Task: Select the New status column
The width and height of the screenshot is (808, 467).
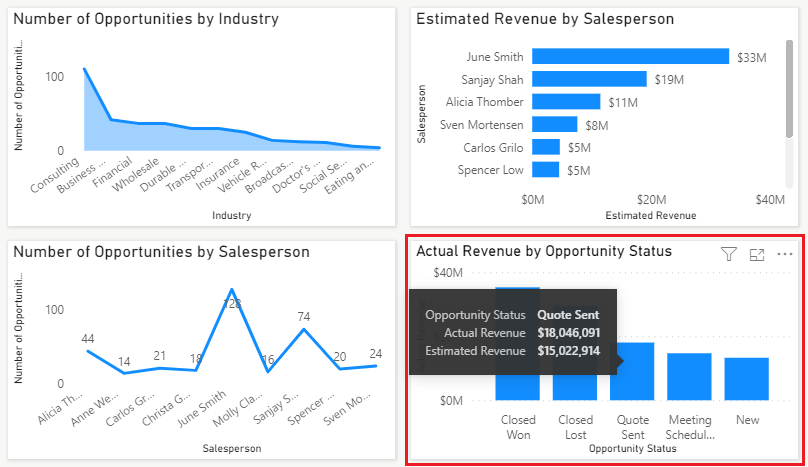Action: [746, 379]
